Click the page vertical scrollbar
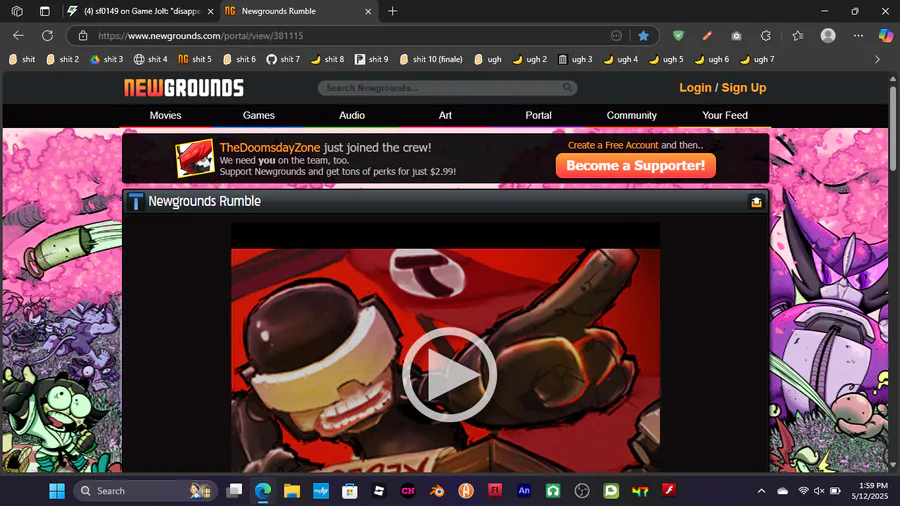The width and height of the screenshot is (900, 506). pos(893,129)
